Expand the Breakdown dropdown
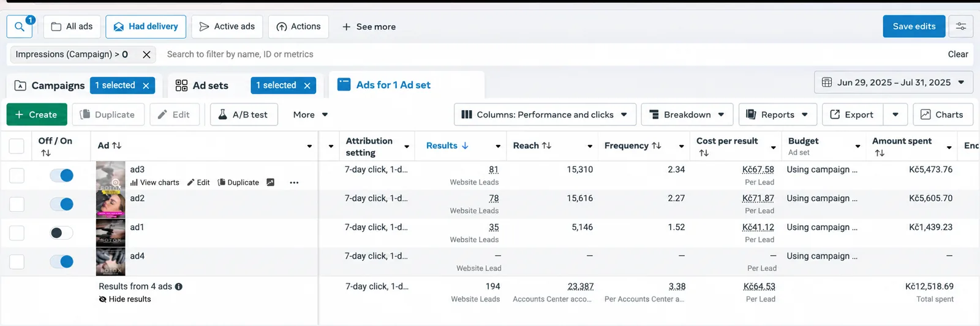 coord(687,114)
